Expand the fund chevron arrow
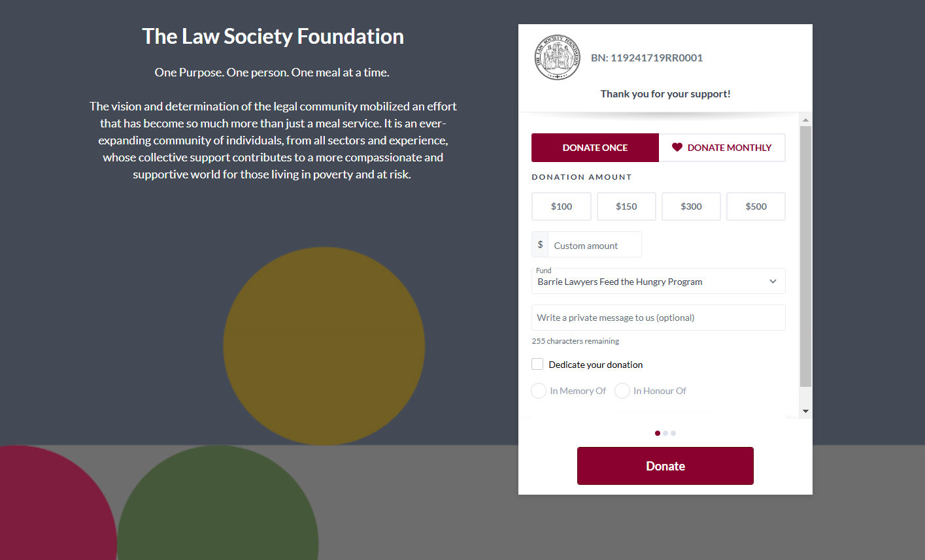The image size is (925, 560). tap(773, 282)
